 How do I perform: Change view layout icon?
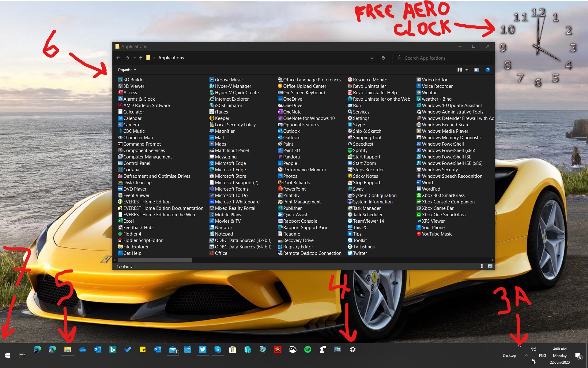coord(460,70)
